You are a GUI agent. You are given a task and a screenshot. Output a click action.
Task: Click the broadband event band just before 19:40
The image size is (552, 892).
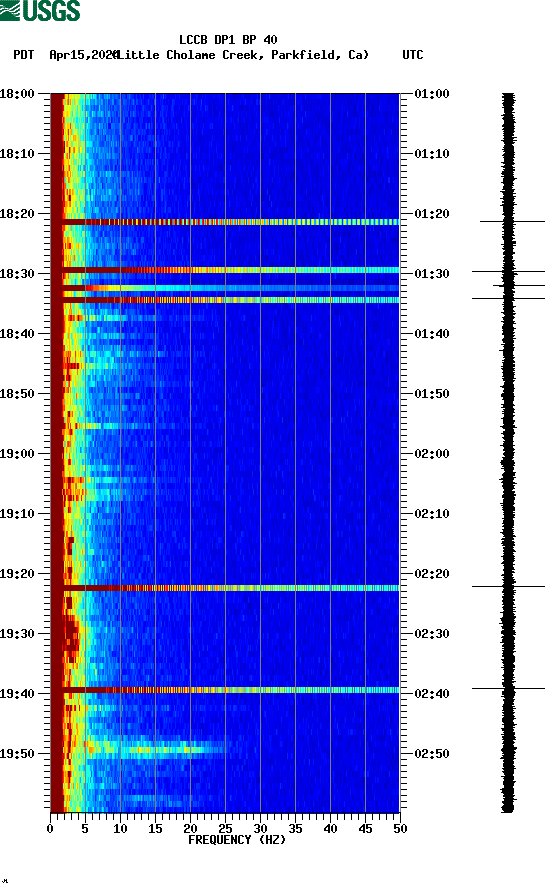[225, 690]
